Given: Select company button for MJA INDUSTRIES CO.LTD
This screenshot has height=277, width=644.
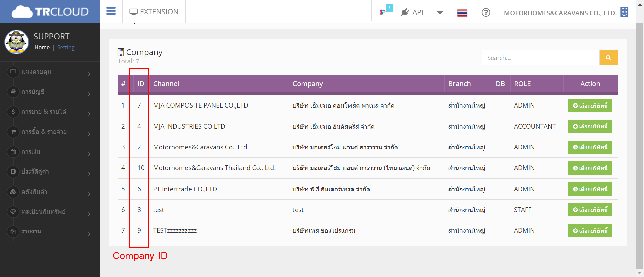Looking at the screenshot, I should [590, 126].
